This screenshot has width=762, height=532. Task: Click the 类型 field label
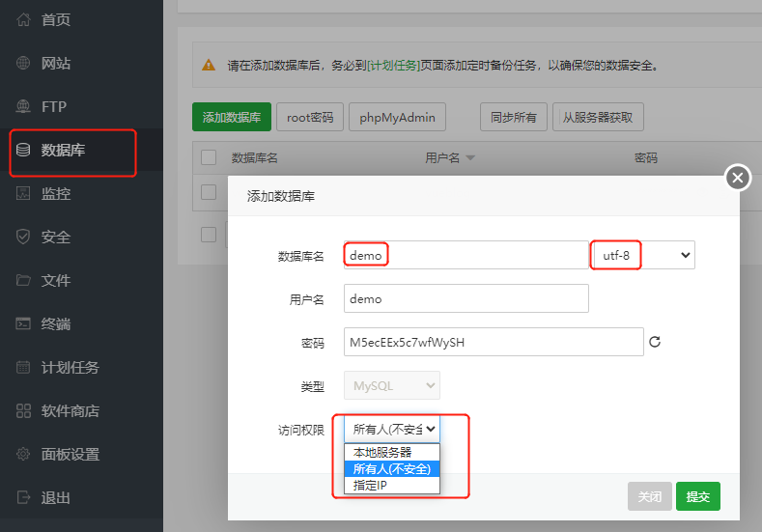pyautogui.click(x=313, y=387)
